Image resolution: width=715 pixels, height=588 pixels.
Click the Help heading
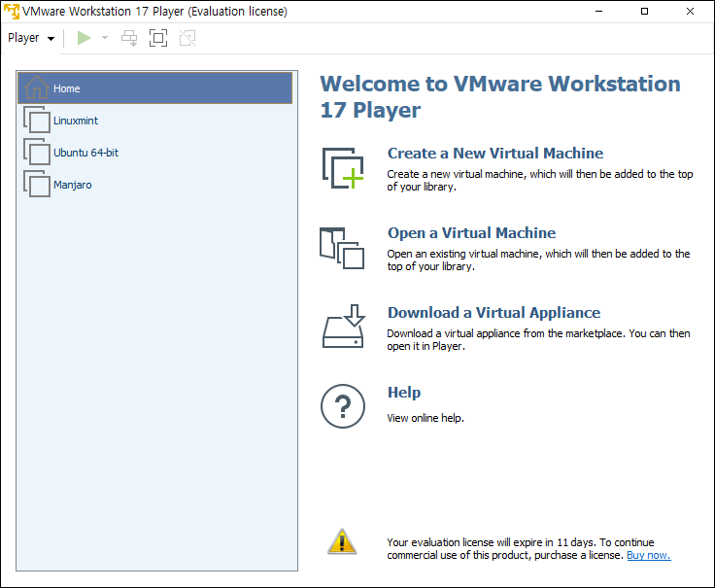pos(404,393)
